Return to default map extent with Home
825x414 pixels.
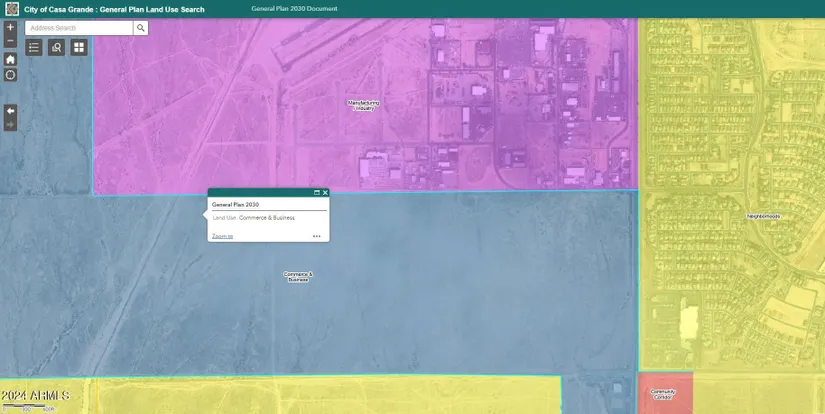coord(10,59)
